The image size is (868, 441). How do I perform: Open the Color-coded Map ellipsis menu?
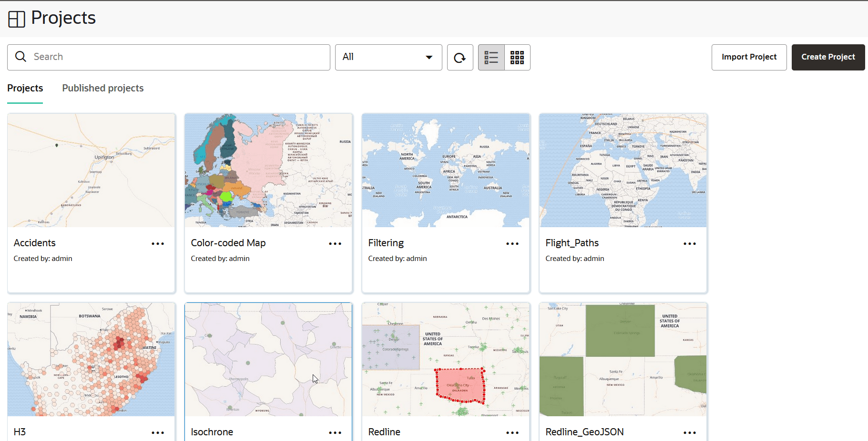(x=335, y=243)
